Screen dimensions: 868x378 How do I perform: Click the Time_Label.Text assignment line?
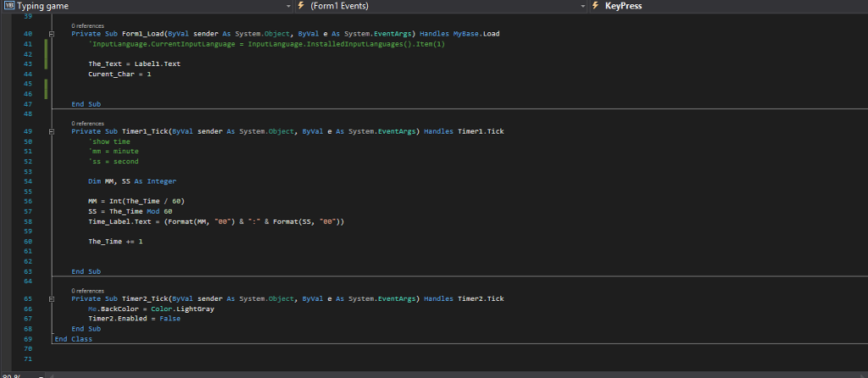(x=216, y=221)
